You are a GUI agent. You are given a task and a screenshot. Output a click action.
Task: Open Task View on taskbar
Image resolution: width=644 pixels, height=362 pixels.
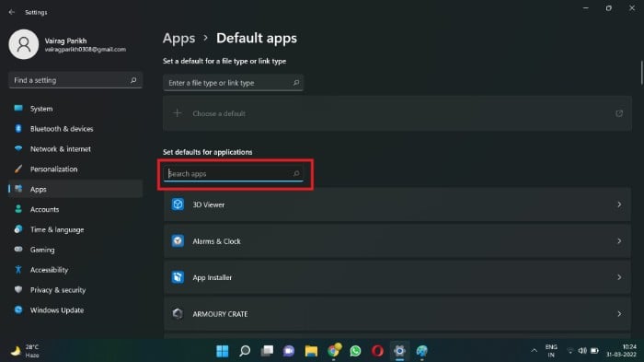coord(267,351)
